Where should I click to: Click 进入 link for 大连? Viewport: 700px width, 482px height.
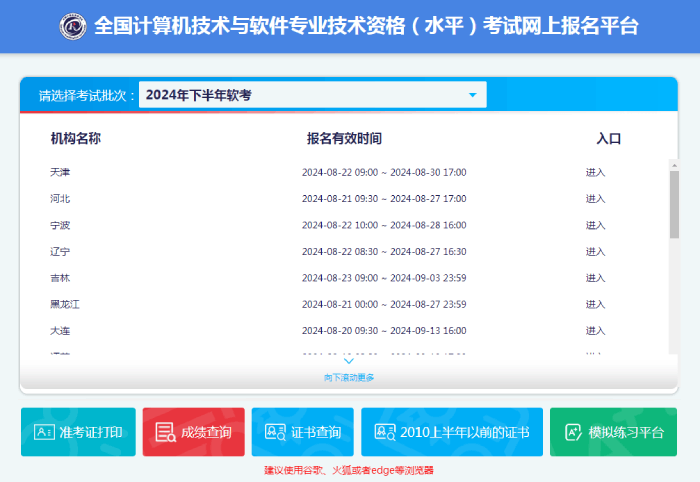(x=595, y=330)
